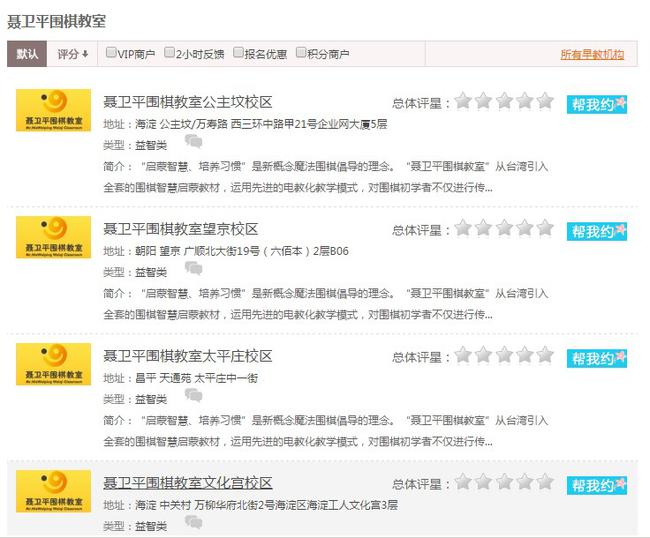Enable the VIP商户 checkbox filter
The width and height of the screenshot is (650, 538).
[111, 52]
